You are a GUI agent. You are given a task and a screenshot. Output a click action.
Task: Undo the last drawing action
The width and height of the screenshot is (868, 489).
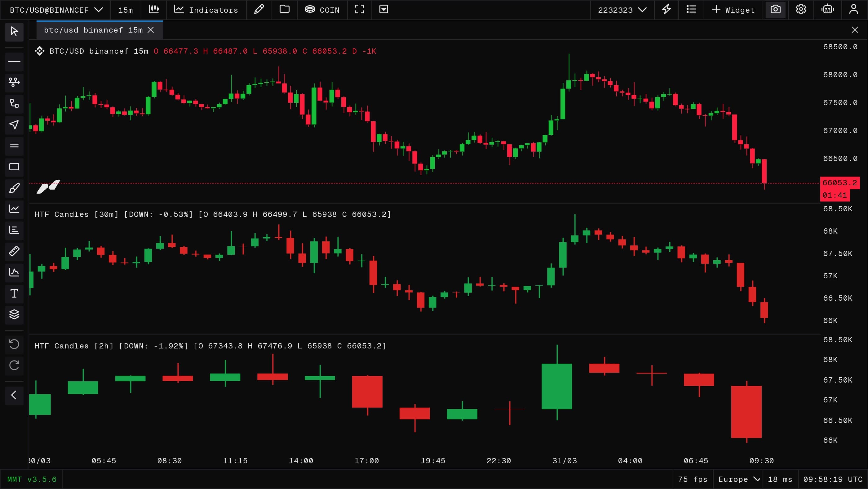14,344
